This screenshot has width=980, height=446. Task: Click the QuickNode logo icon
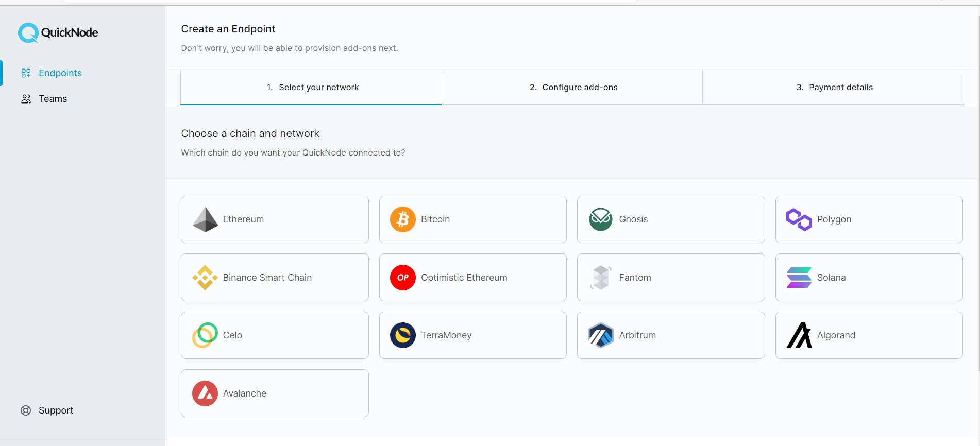(28, 33)
